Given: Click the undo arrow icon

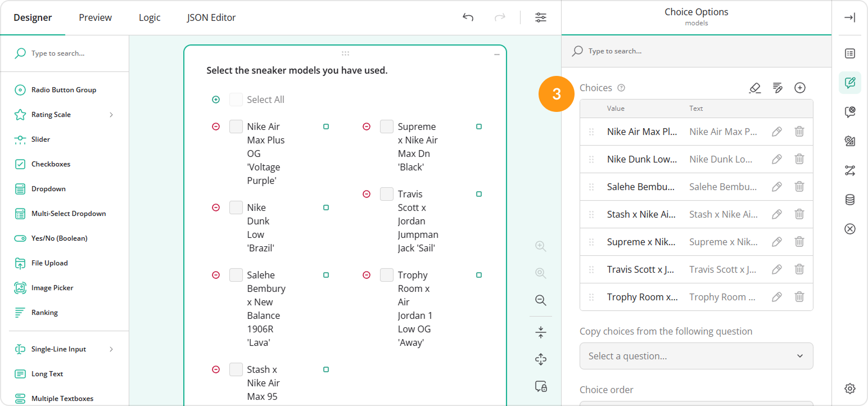Looking at the screenshot, I should pos(468,17).
